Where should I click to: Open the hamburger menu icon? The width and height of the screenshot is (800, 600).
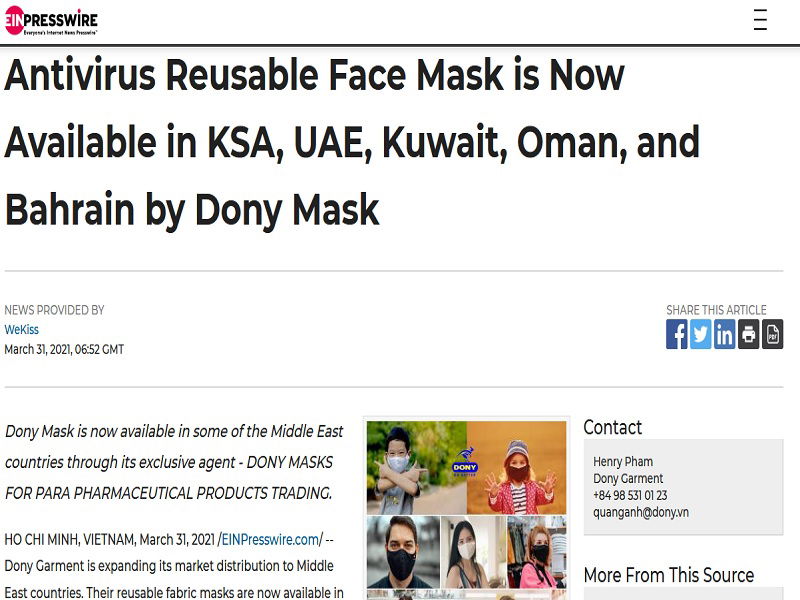click(760, 20)
